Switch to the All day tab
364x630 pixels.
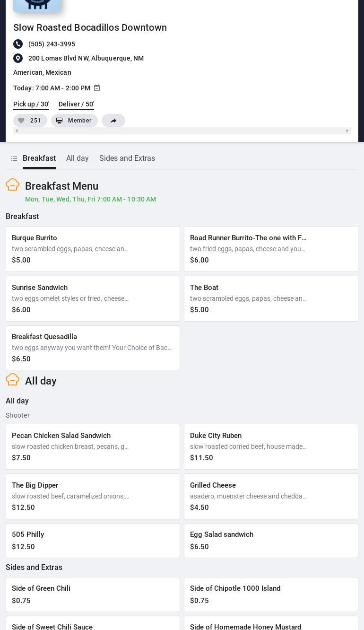78,158
